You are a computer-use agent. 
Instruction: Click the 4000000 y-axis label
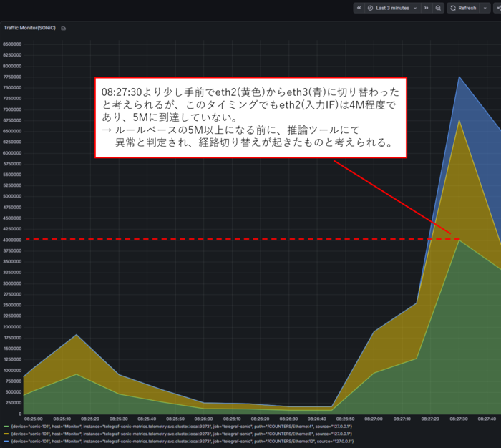pyautogui.click(x=12, y=240)
